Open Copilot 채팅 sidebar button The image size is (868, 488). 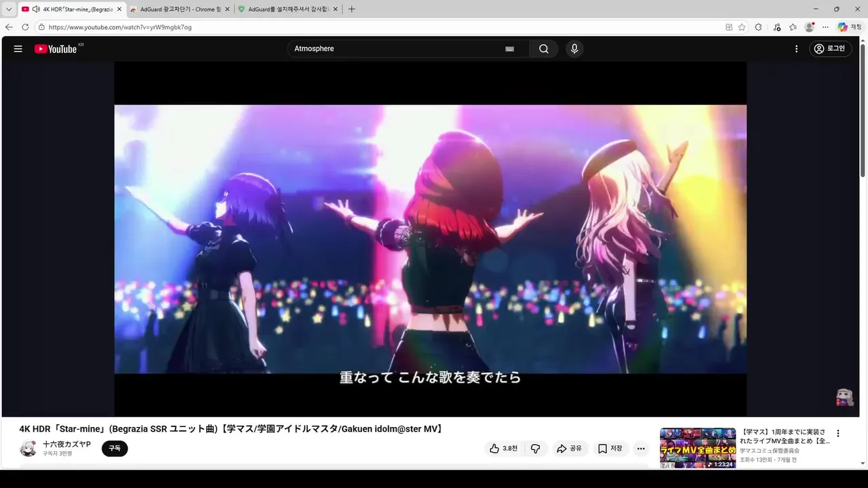click(850, 27)
